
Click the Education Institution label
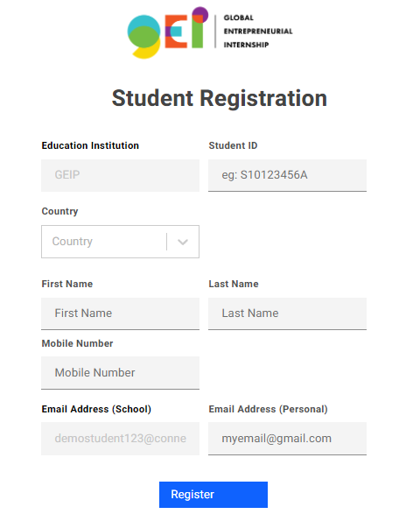coord(90,145)
